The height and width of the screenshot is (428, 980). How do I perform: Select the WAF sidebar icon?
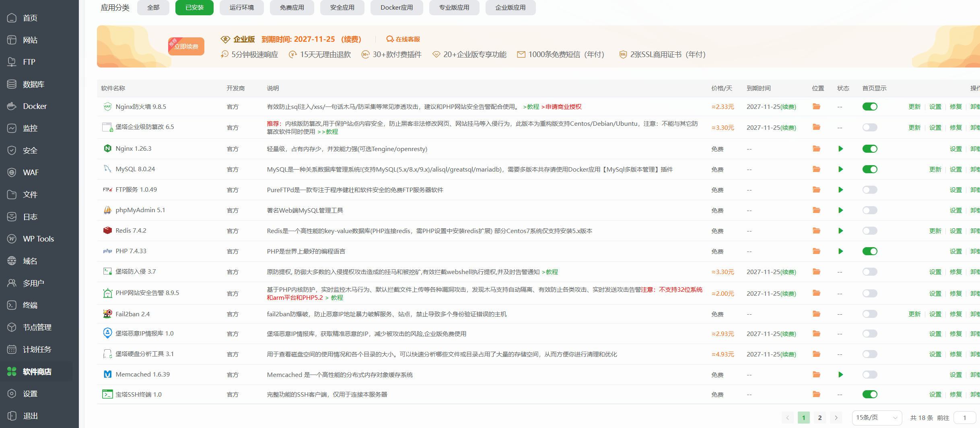coord(12,172)
